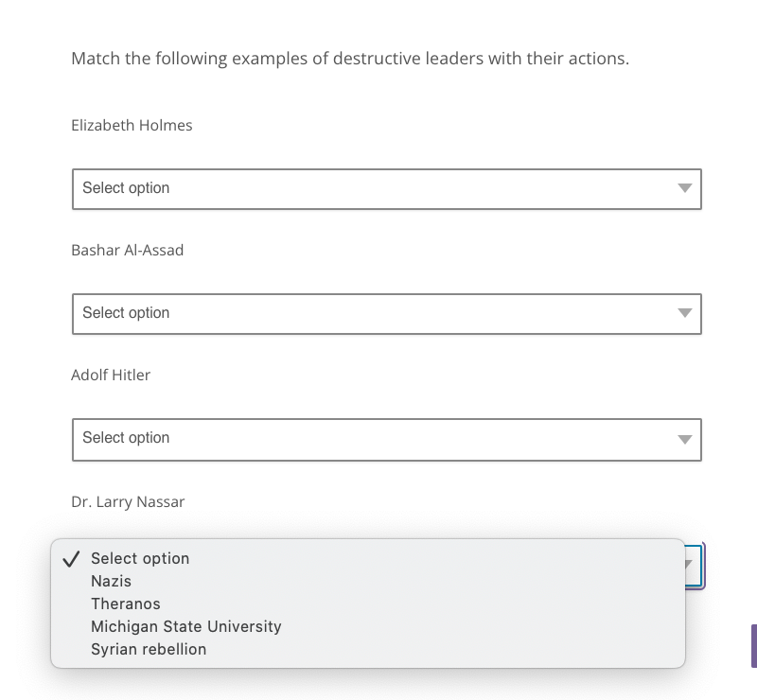
Task: Open the Elizabeth Holmes select box
Action: (x=386, y=188)
